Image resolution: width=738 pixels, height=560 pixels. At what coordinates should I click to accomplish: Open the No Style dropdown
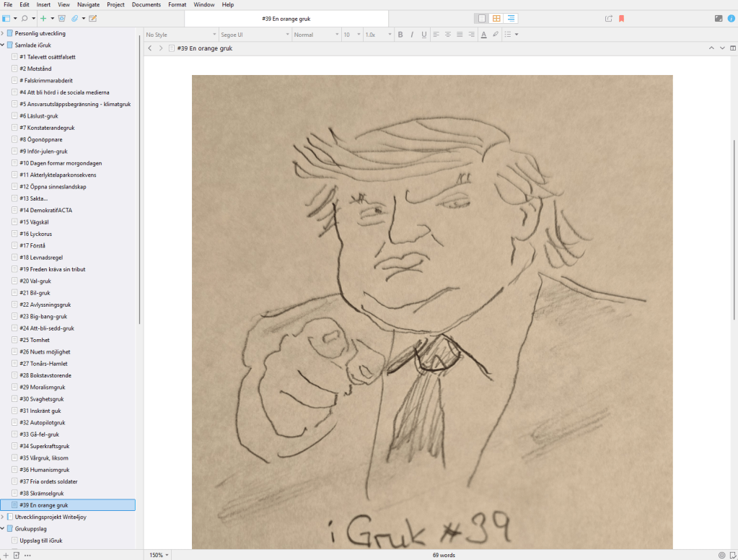[x=180, y=35]
